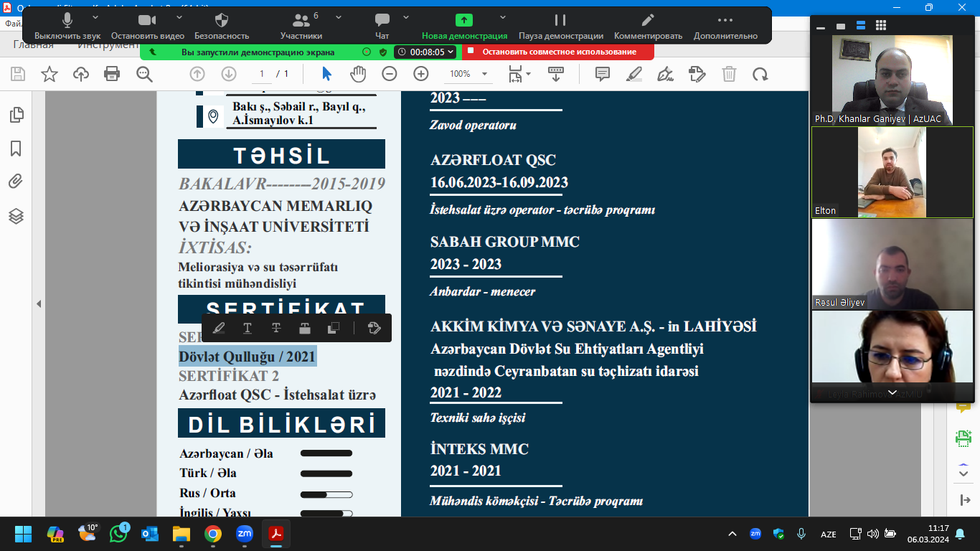Viewport: 980px width, 551px height.
Task: Select the hand pan tool
Action: click(x=358, y=74)
